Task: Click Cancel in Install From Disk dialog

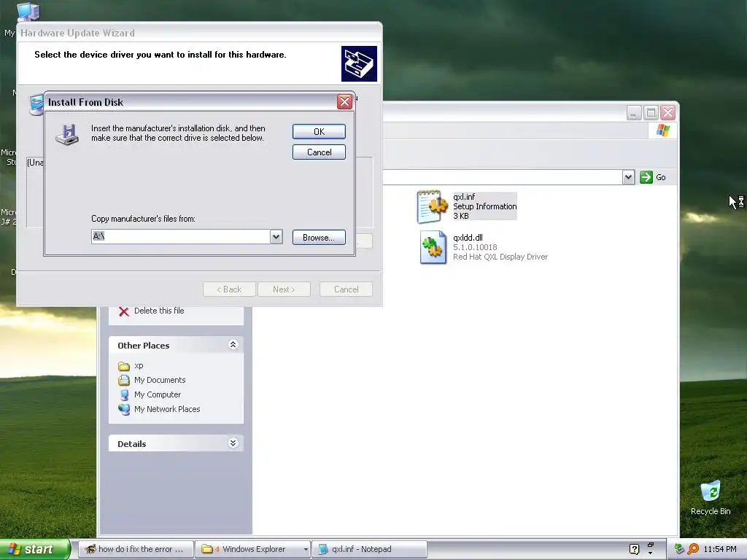Action: (319, 152)
